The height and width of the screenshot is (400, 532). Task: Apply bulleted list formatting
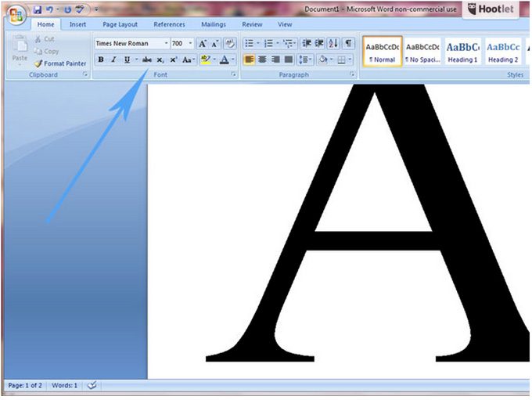(x=249, y=44)
